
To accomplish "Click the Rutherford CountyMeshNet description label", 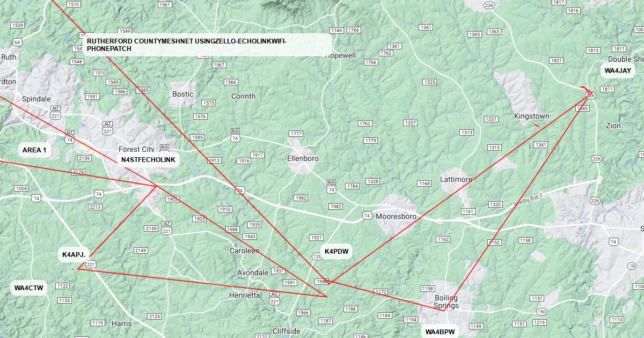I will pyautogui.click(x=207, y=45).
